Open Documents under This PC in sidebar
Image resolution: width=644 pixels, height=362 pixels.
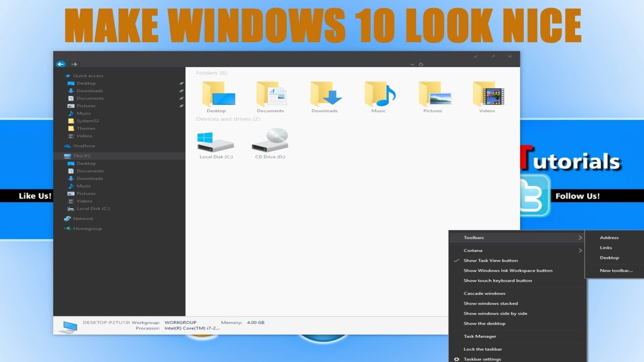pos(90,171)
